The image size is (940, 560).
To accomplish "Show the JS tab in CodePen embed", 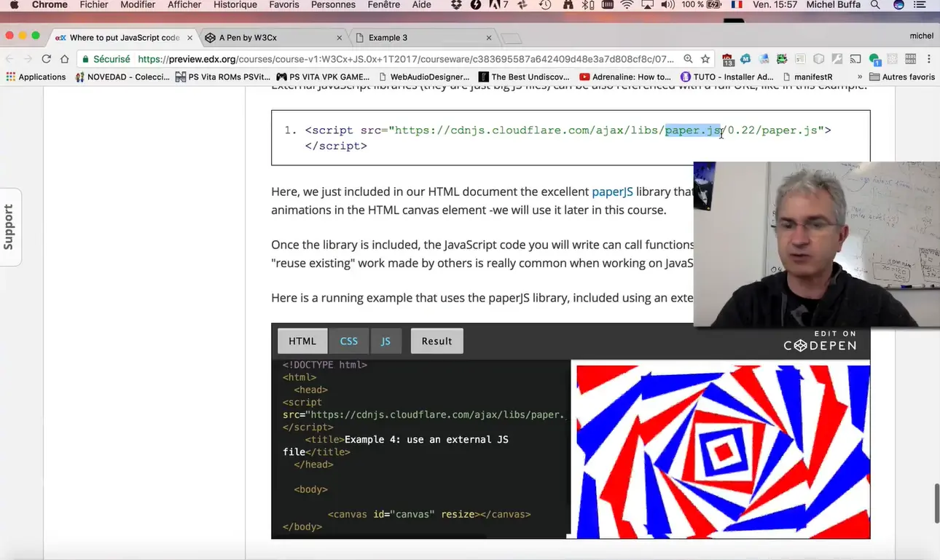I will coord(386,341).
